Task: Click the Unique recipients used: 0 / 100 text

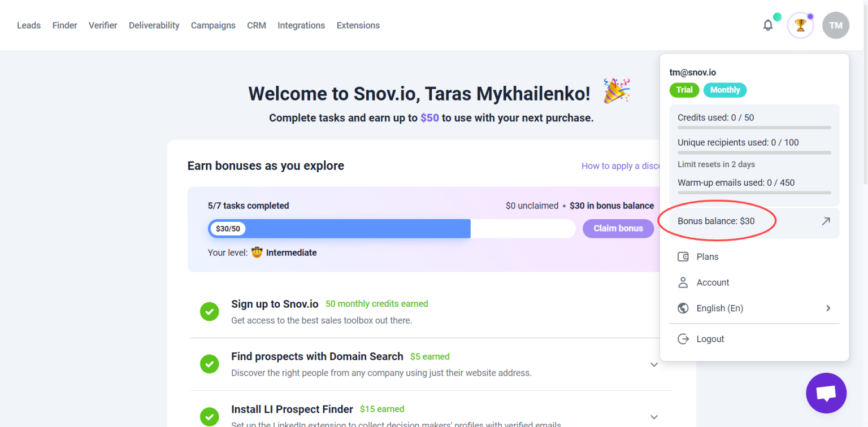Action: [739, 142]
